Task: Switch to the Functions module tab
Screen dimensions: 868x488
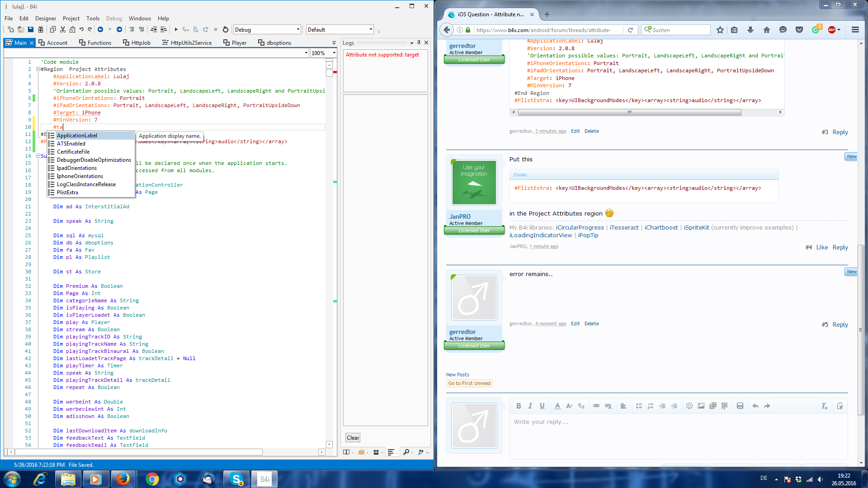Action: pyautogui.click(x=95, y=42)
